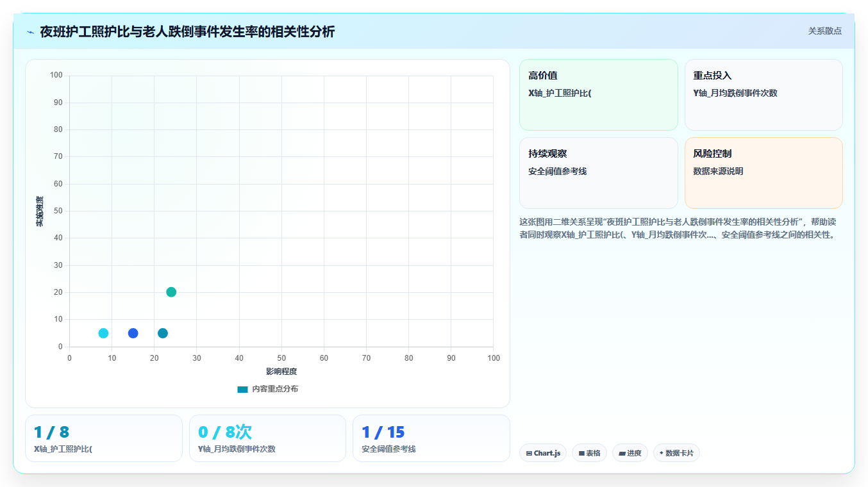Image resolution: width=868 pixels, height=487 pixels.
Task: Click the description paragraph beginning 这张图用二维关系
Action: tap(678, 228)
